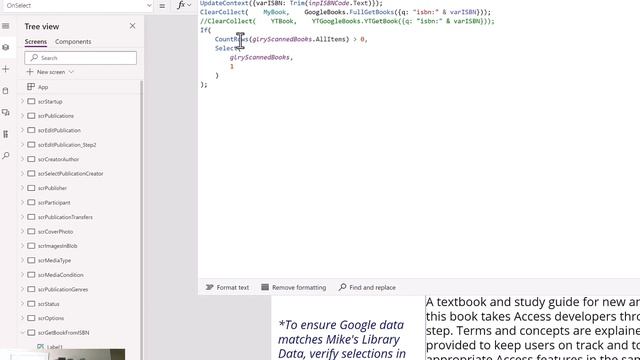Open Advanced tools icon in left rail
Viewport: 640px width, 360px height.
[x=6, y=134]
